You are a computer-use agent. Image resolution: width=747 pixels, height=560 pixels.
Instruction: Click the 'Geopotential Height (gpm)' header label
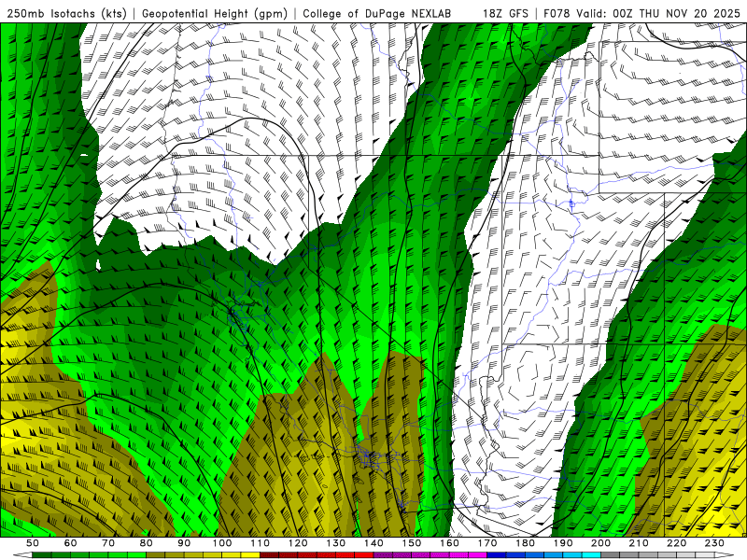215,14
